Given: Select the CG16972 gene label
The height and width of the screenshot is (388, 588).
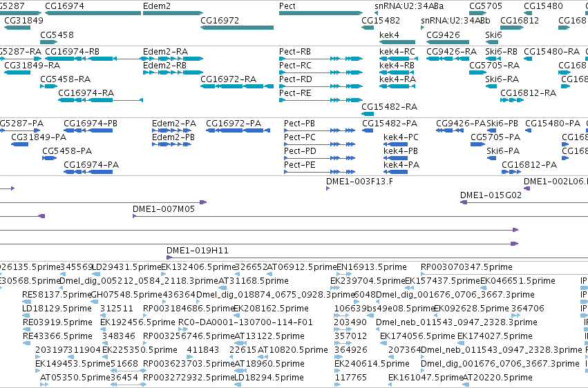Looking at the screenshot, I should pyautogui.click(x=220, y=20).
